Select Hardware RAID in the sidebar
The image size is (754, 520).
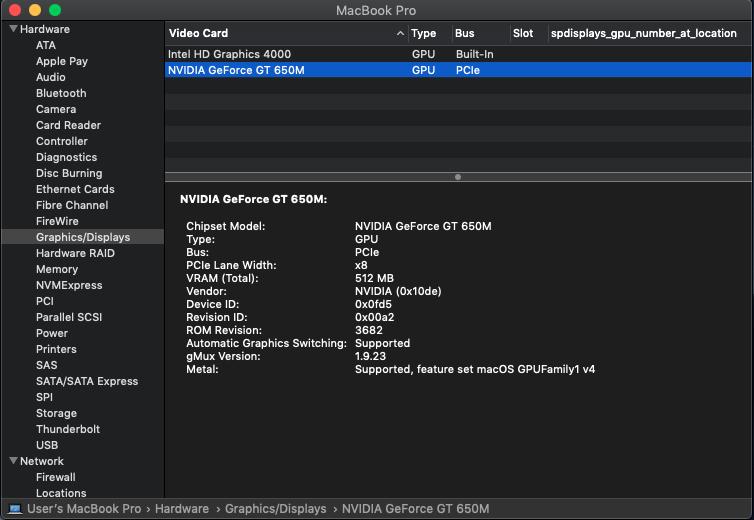[x=75, y=253]
